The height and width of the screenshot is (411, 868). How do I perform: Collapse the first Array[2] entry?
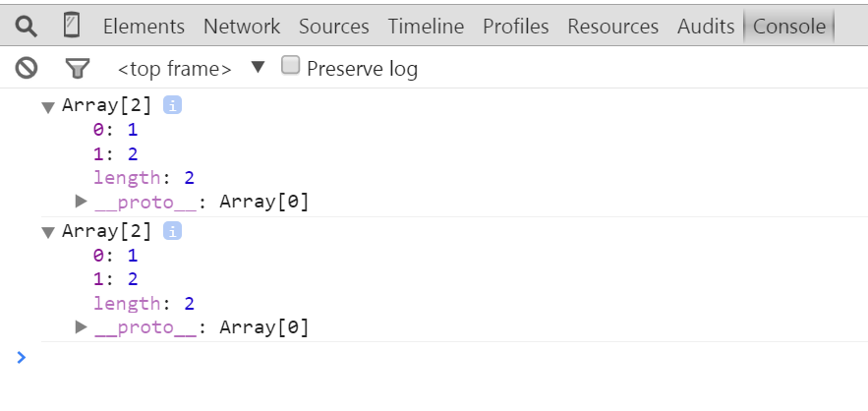pyautogui.click(x=47, y=106)
